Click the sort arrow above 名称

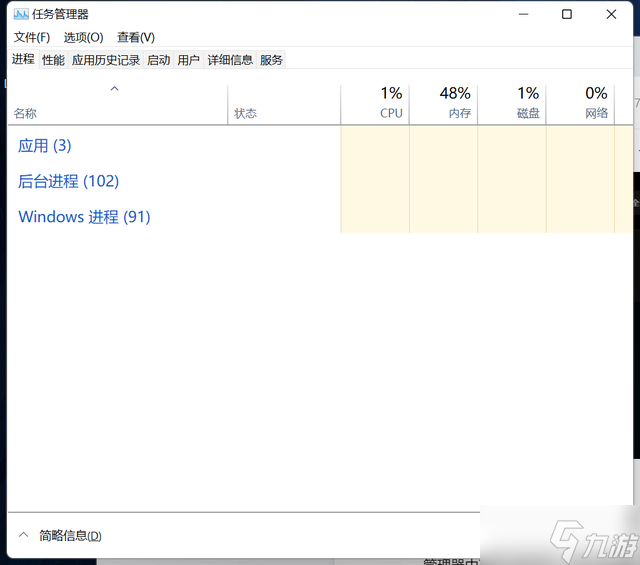(x=115, y=89)
